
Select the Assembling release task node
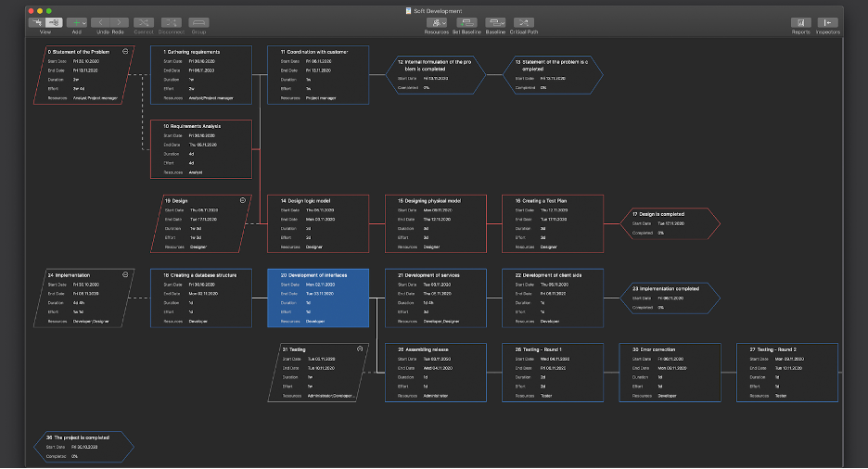click(x=436, y=373)
